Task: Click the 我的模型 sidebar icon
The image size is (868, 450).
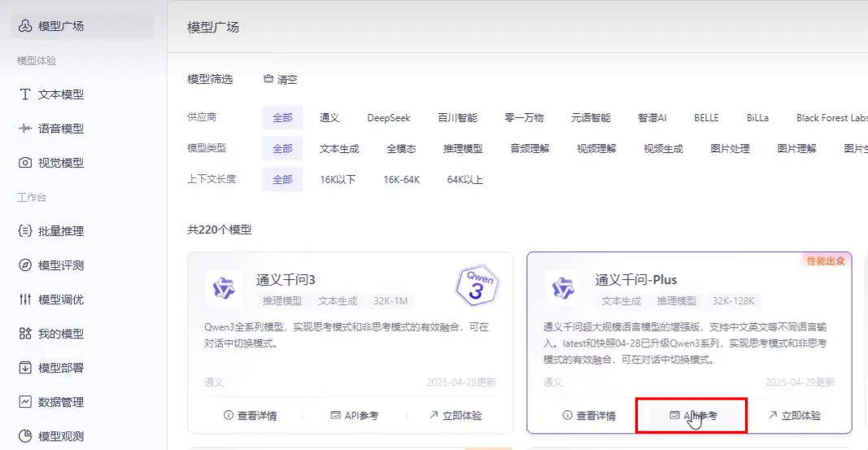Action: 25,334
